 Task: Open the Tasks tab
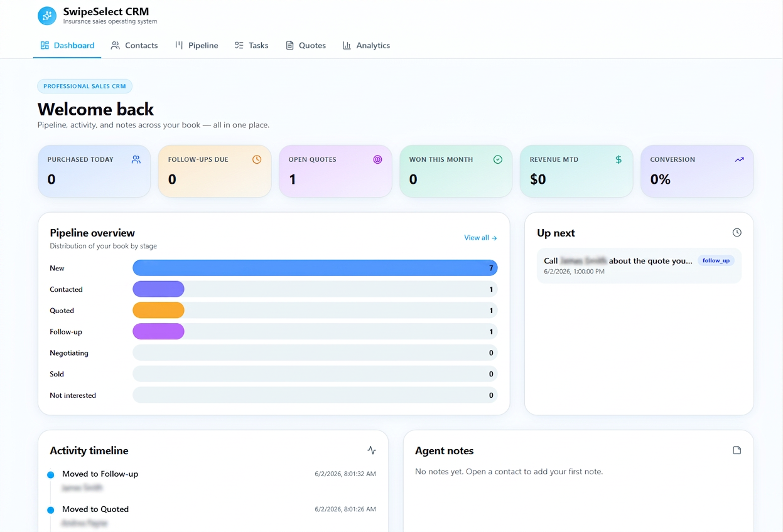point(251,45)
